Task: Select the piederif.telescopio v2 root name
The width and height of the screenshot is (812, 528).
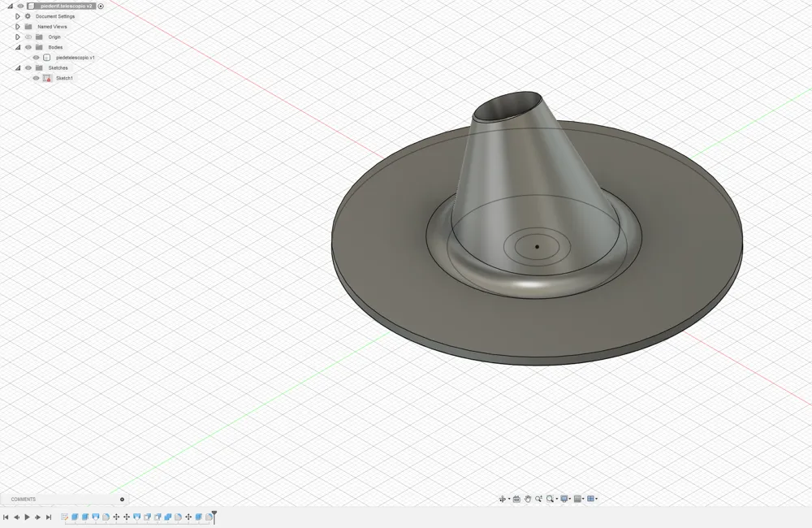Action: pyautogui.click(x=67, y=6)
